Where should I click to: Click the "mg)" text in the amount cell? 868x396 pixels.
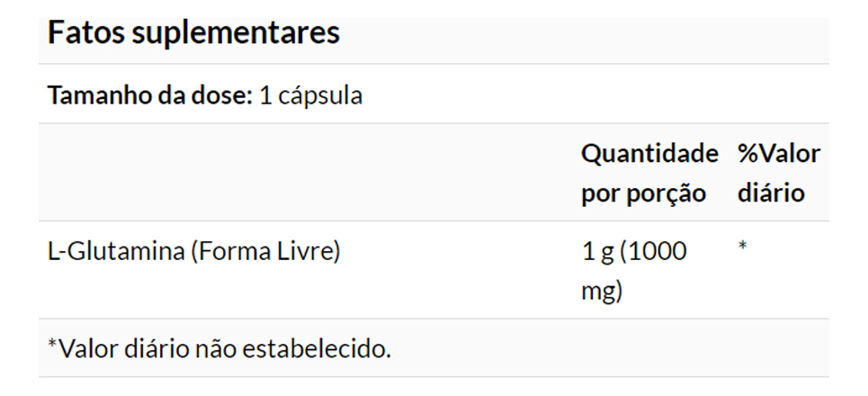click(602, 292)
